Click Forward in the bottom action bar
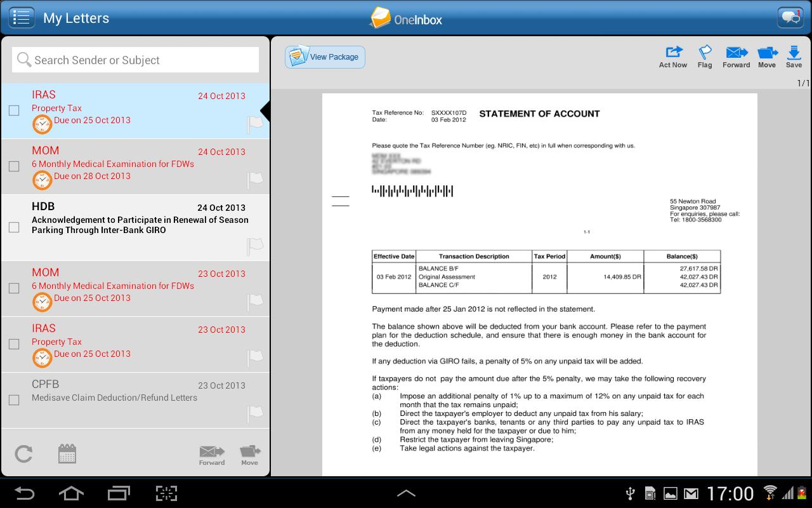 coord(212,454)
